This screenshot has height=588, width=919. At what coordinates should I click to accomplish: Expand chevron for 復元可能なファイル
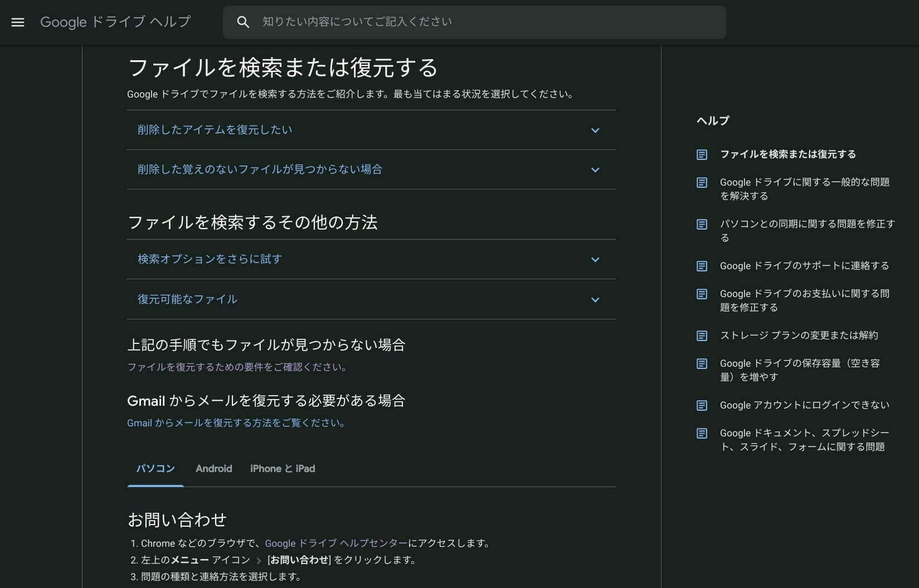click(x=595, y=300)
